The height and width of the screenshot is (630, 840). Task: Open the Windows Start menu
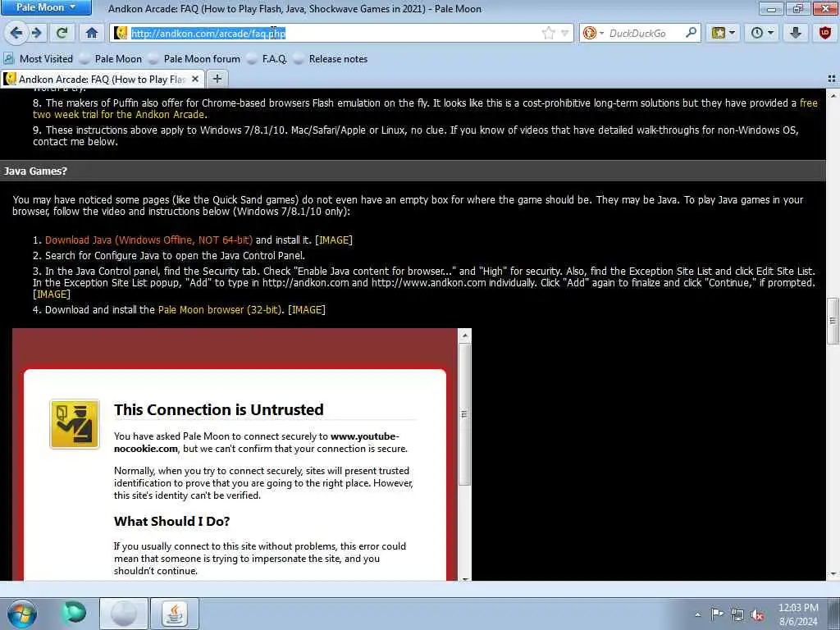pyautogui.click(x=22, y=614)
